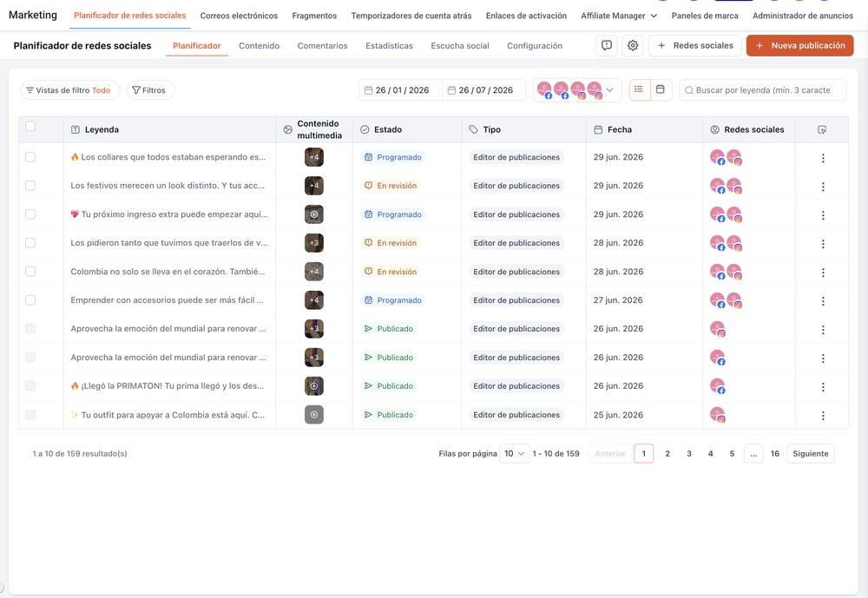Viewport: 868px width, 598px height.
Task: Open 'Vistas de filtro Todo' dropdown
Action: click(69, 90)
